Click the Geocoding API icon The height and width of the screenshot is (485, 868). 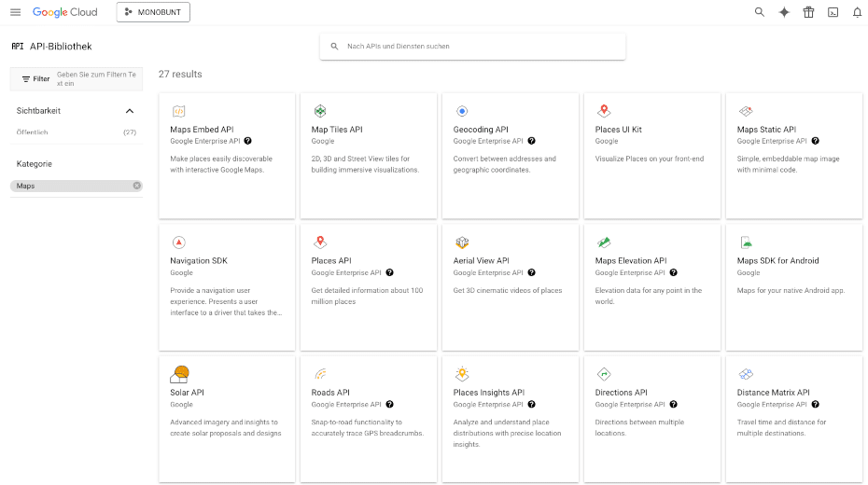pos(462,111)
